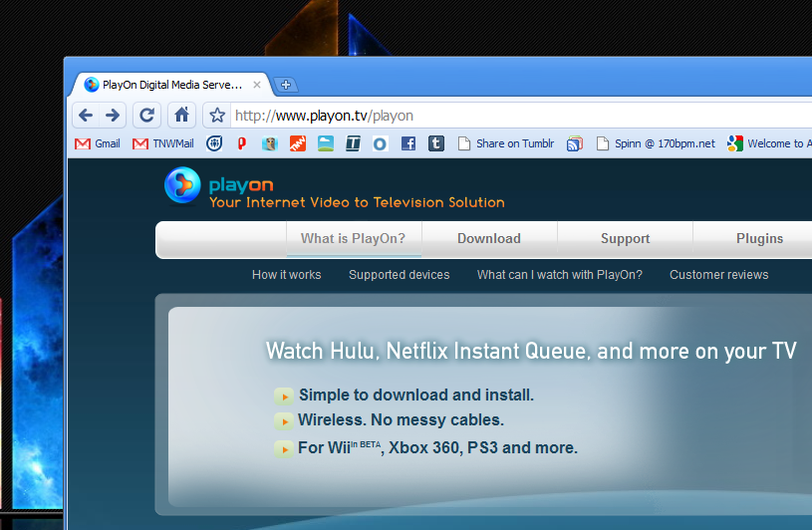Select the PlayOn Digital Media Server tab

click(171, 85)
